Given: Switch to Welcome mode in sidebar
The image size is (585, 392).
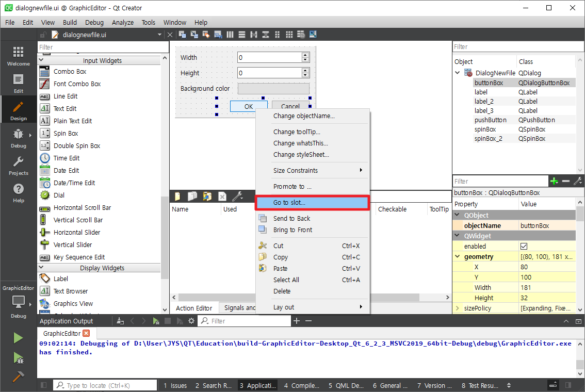Looking at the screenshot, I should pyautogui.click(x=18, y=56).
